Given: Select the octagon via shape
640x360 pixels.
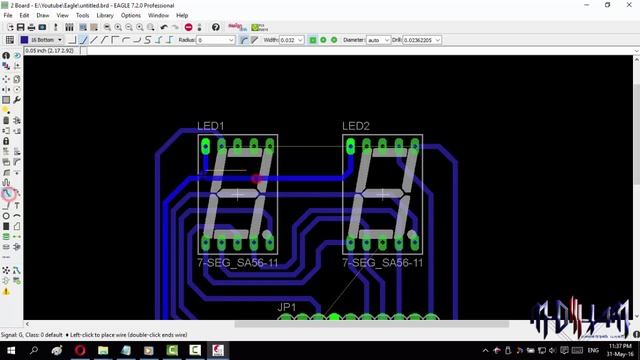Looking at the screenshot, I should 334,40.
